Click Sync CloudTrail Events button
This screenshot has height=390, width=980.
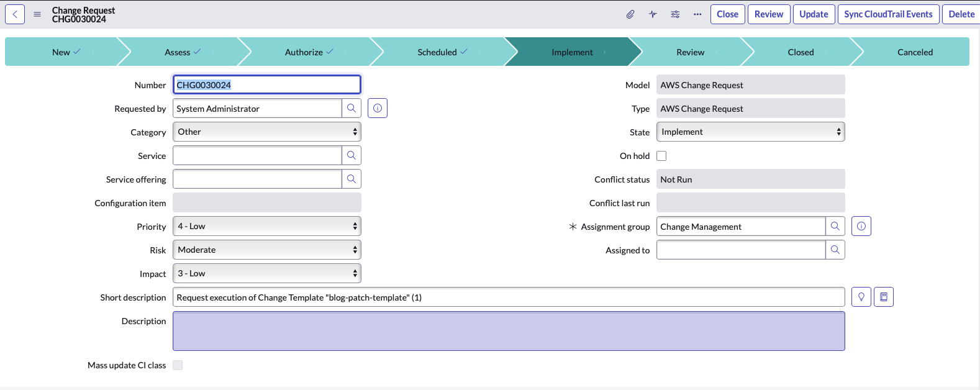pyautogui.click(x=888, y=14)
